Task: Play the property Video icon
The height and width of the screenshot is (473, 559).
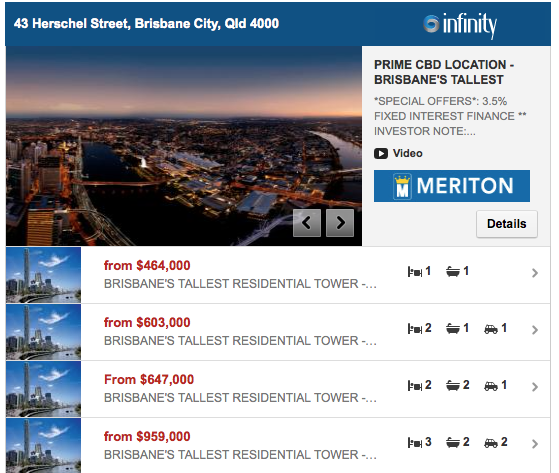Action: [381, 154]
